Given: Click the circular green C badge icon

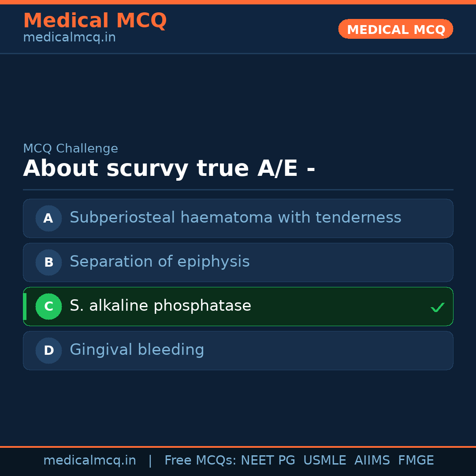Looking at the screenshot, I should click(48, 306).
